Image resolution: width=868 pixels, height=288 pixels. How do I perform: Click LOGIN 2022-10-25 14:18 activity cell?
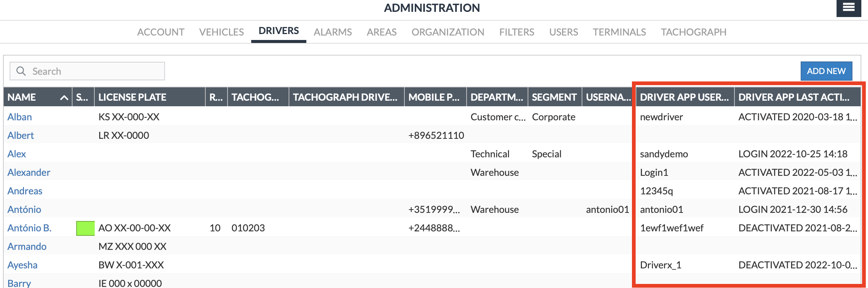point(793,154)
